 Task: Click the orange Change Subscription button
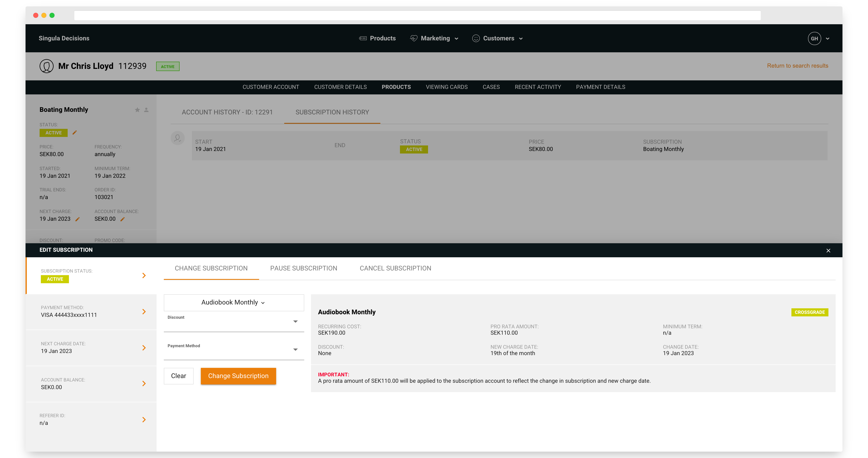point(238,376)
